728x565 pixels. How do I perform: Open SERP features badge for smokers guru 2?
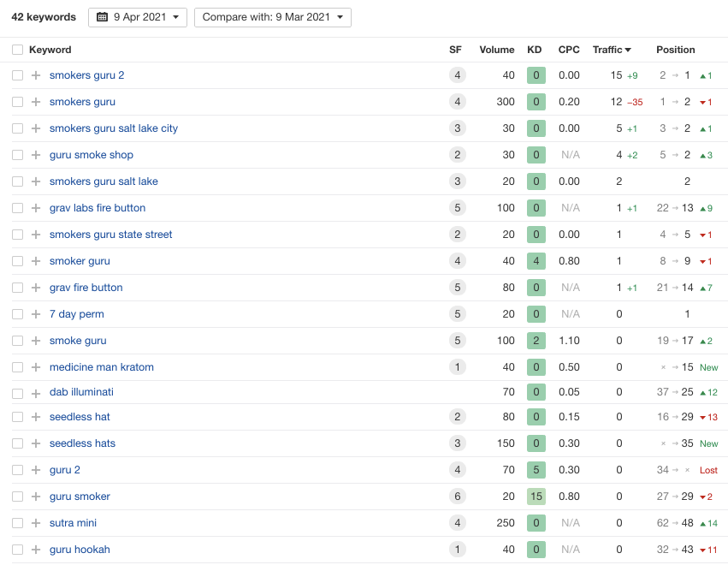pyautogui.click(x=458, y=75)
